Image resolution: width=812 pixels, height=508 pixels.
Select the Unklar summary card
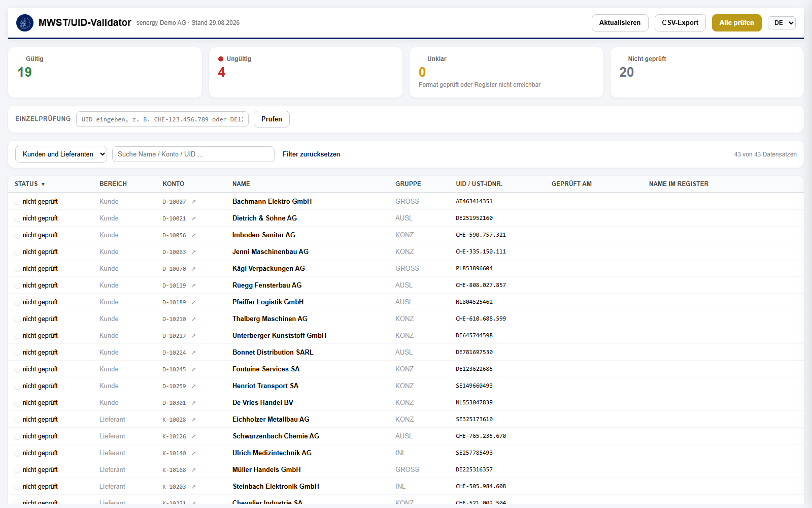(506, 73)
